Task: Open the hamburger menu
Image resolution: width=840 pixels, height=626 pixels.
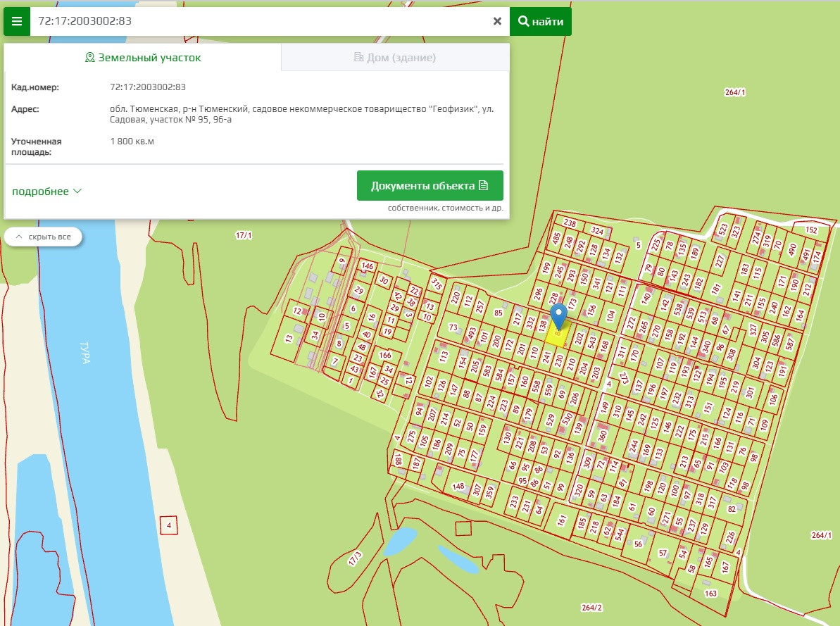Action: 17,21
